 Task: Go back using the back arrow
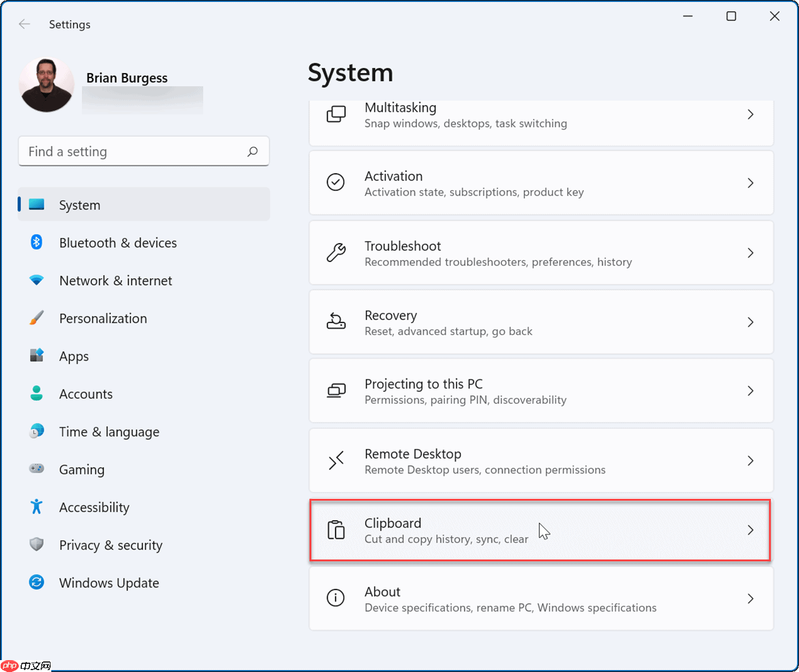24,24
